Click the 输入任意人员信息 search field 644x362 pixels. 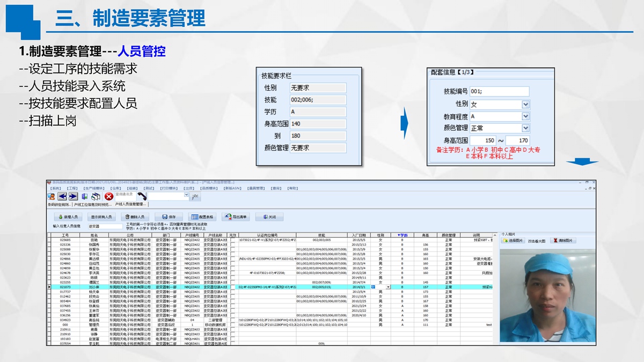tap(105, 226)
